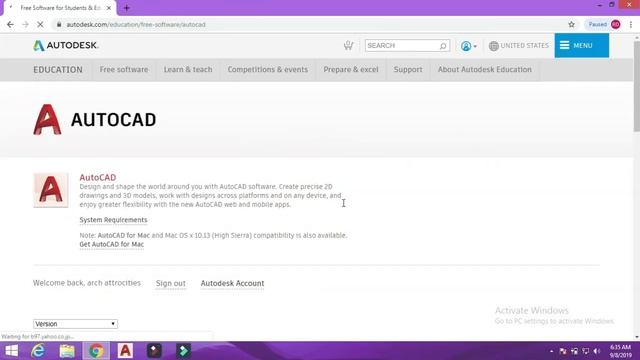
Task: Open the Prepare & excel menu
Action: 351,69
